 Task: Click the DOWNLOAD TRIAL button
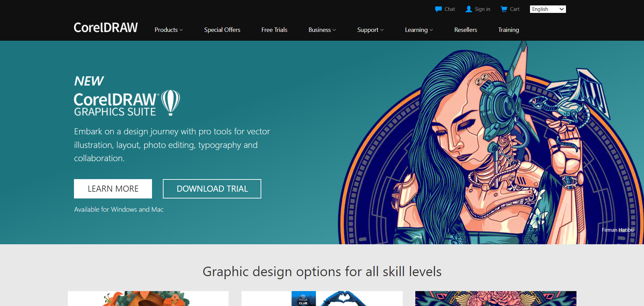point(212,189)
